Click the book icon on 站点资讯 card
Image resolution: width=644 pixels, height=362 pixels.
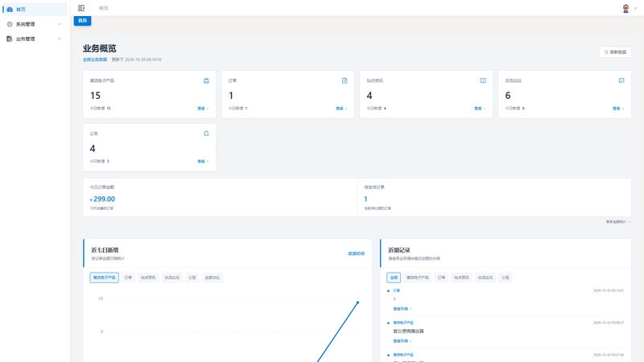(x=483, y=81)
